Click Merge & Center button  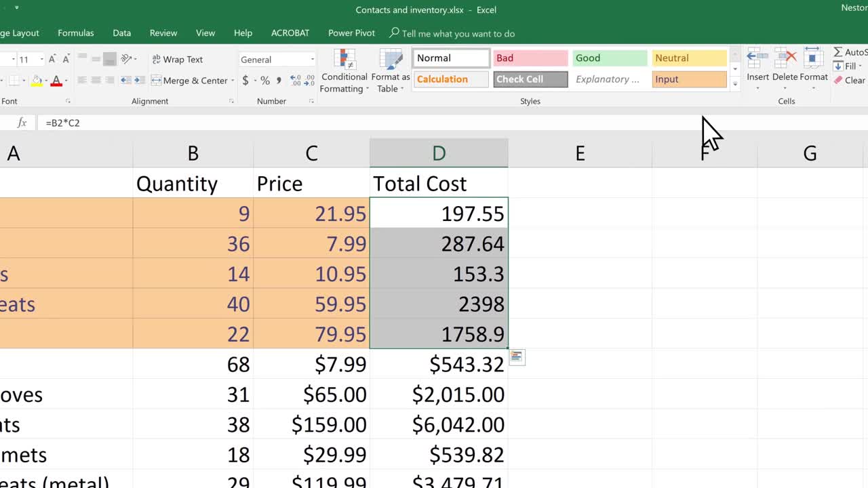[x=190, y=81]
